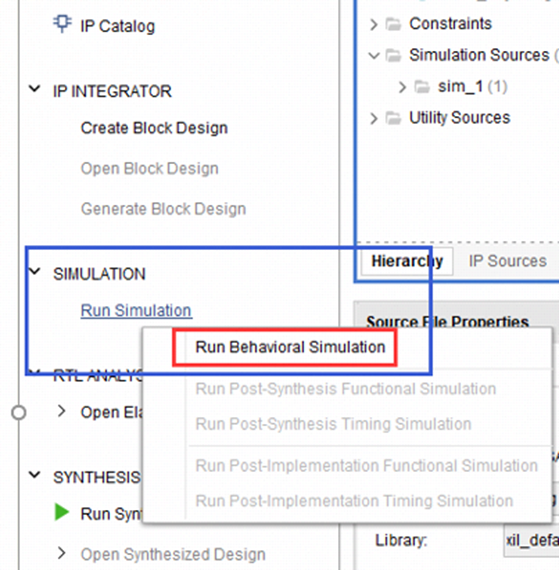559x570 pixels.
Task: Collapse Simulation Sources tree node
Action: (x=374, y=56)
